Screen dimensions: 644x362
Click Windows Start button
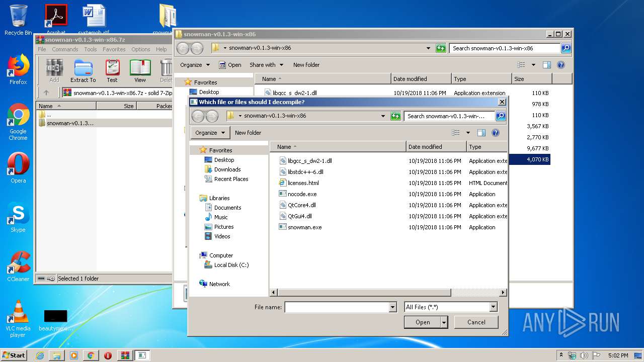click(14, 355)
